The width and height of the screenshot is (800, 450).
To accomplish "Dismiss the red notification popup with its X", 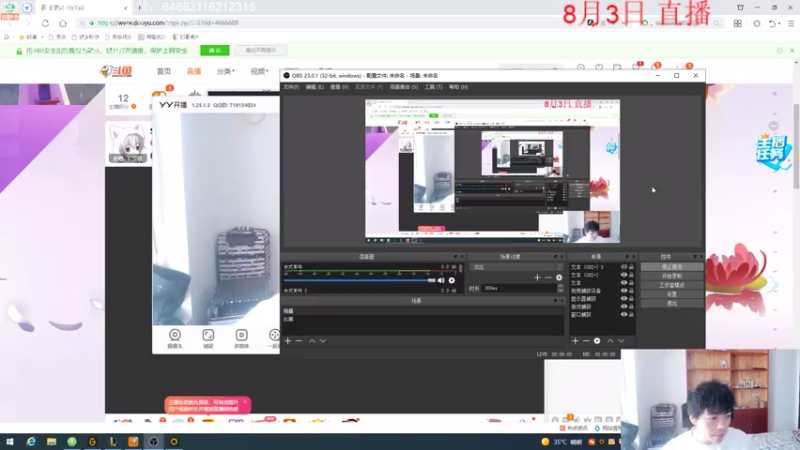I will point(245,402).
